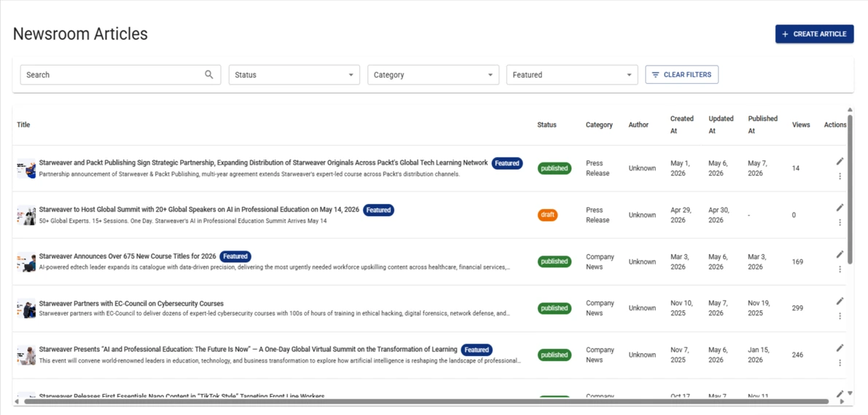
Task: Click the scroll left arrow under table
Action: click(x=17, y=401)
